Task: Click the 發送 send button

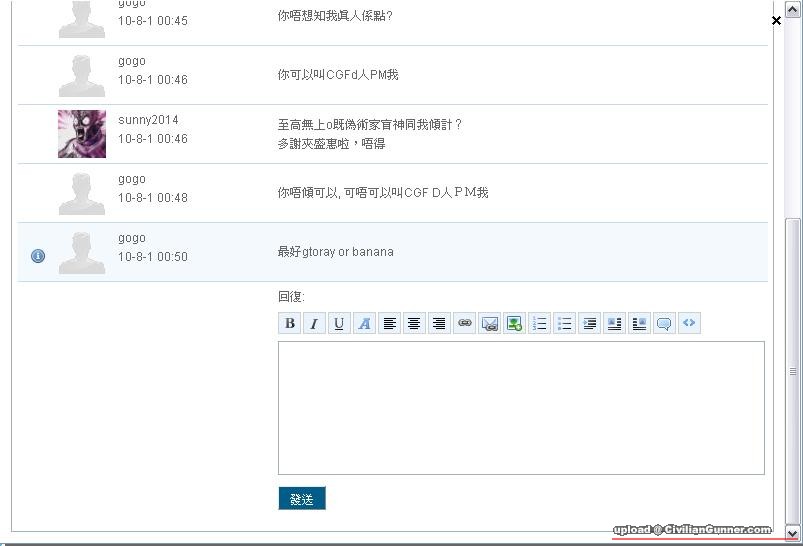Action: click(302, 499)
